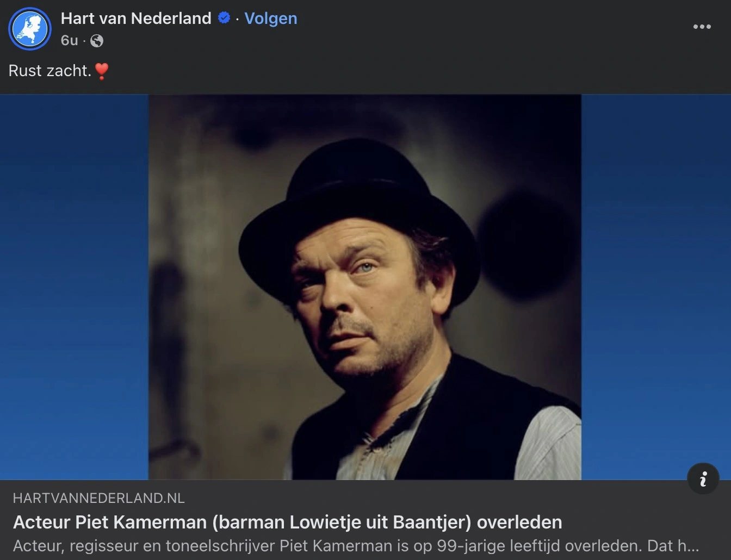Click the blue area left of photo
This screenshot has width=731, height=560.
coord(75,287)
